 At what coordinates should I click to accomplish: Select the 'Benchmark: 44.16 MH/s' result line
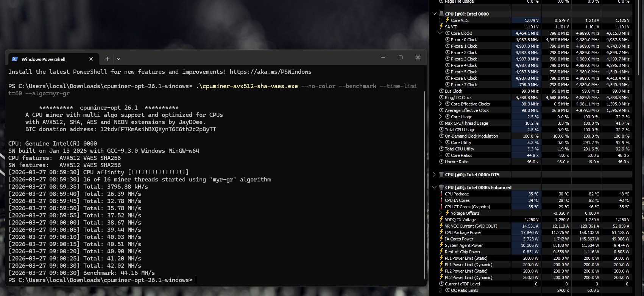pyautogui.click(x=82, y=273)
